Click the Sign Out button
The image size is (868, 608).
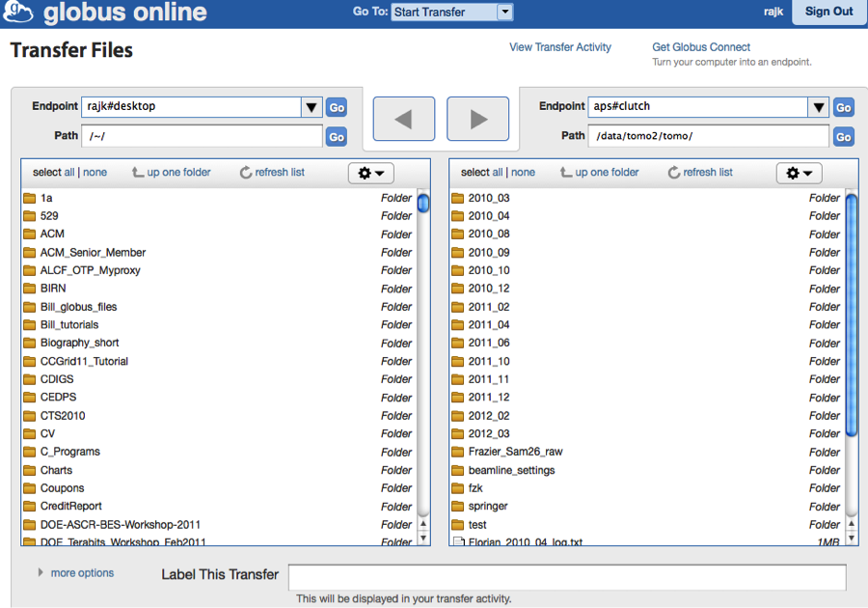[x=828, y=12]
